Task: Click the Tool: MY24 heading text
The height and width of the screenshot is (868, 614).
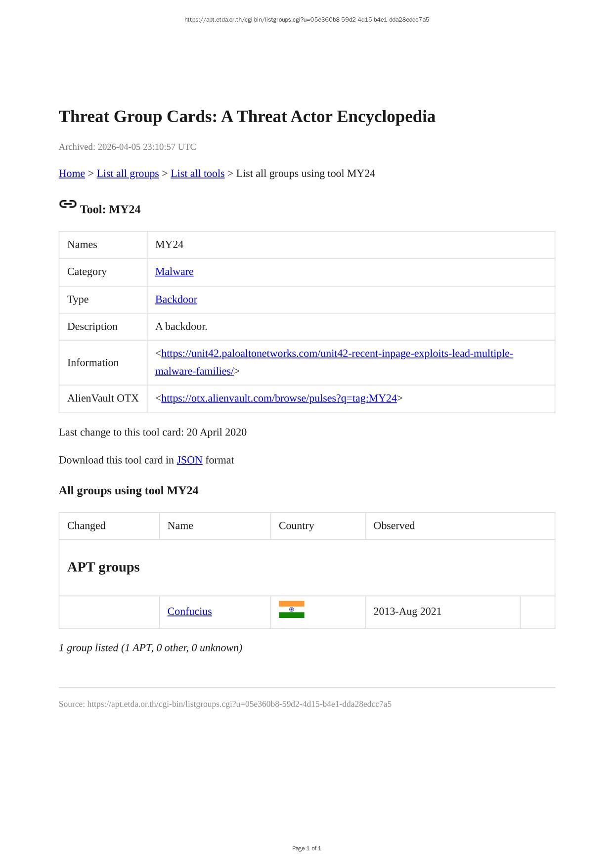Action: point(110,210)
